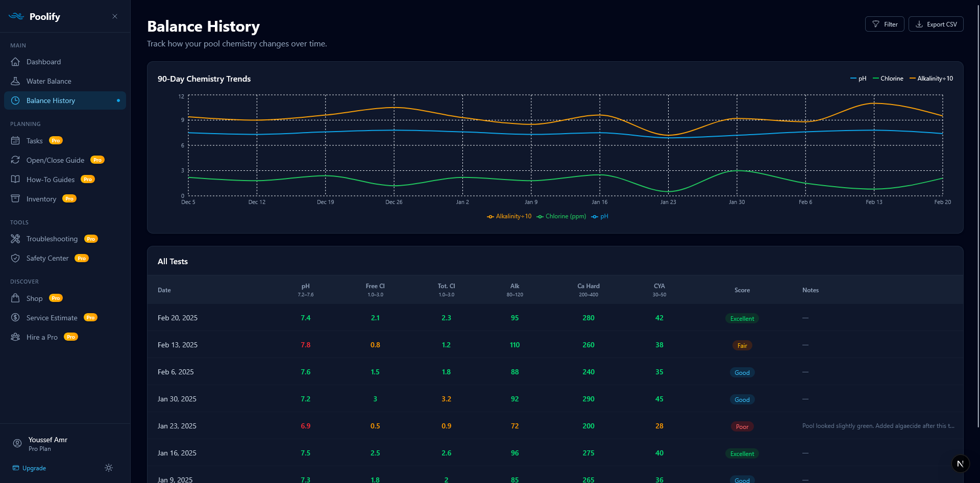The height and width of the screenshot is (483, 980).
Task: Go to the Open/Close Guide page
Action: pyautogui.click(x=65, y=160)
